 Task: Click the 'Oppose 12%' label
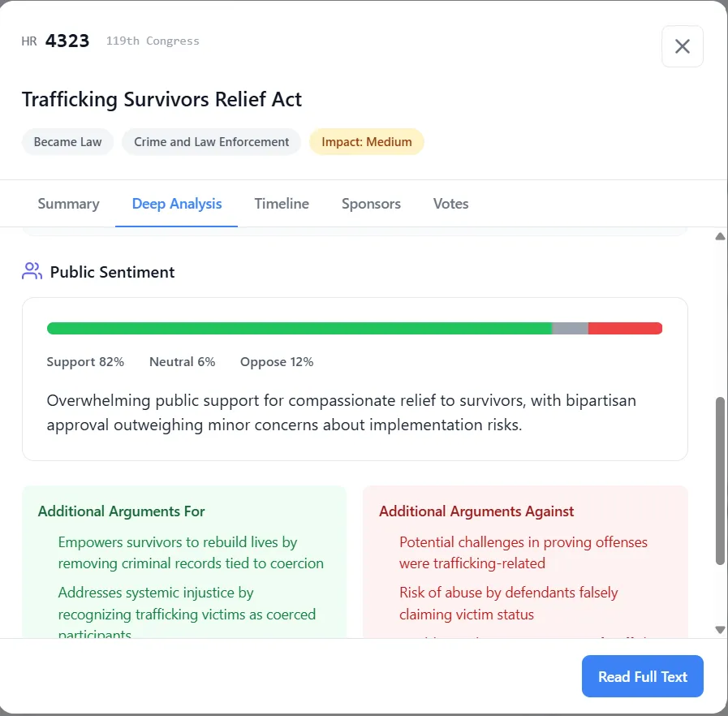[276, 361]
